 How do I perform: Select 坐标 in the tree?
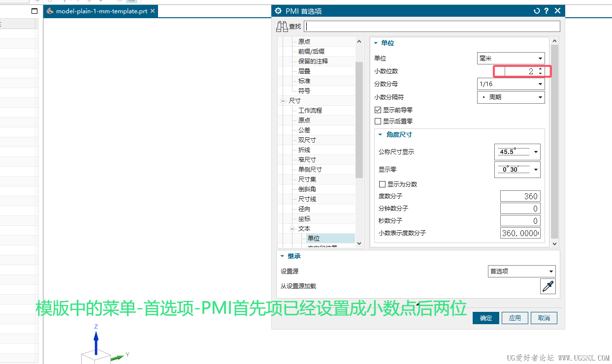304,219
